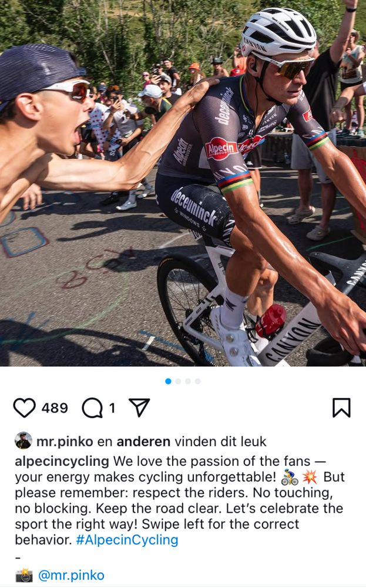Viewport: 366px width, 588px height.
Task: Open mr.pinko username in liked-by line
Action: [x=65, y=442]
